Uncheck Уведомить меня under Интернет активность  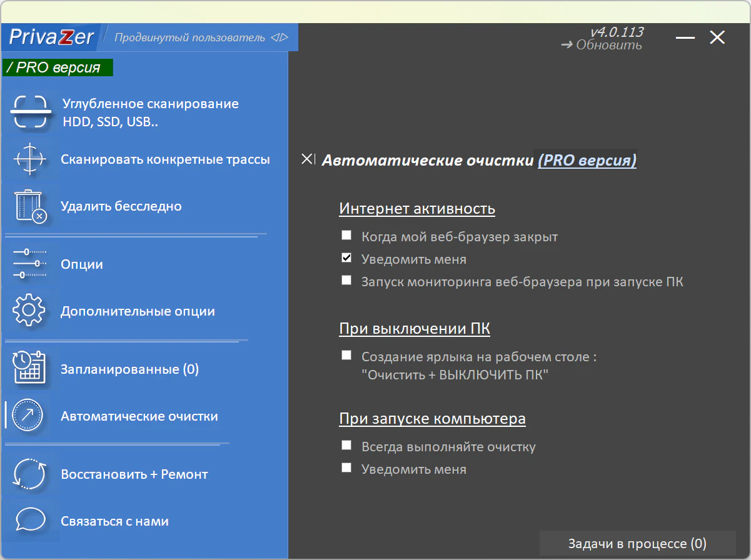(x=346, y=257)
